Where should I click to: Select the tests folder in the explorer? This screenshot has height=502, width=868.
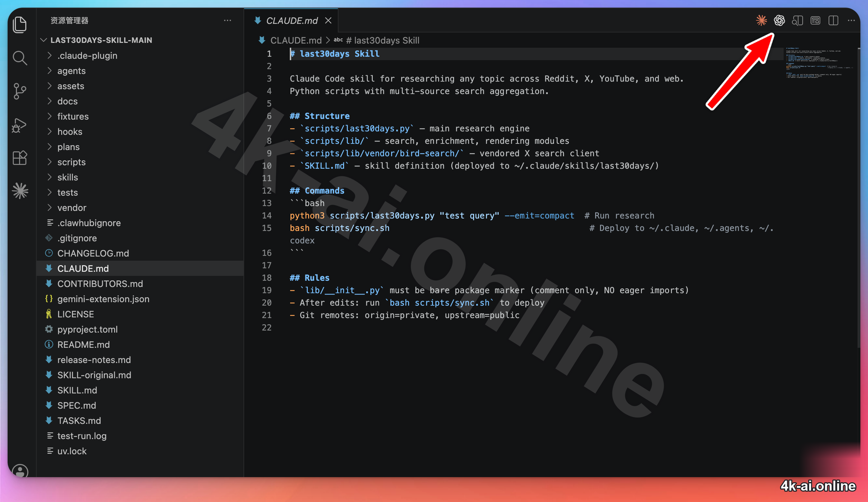(140, 193)
